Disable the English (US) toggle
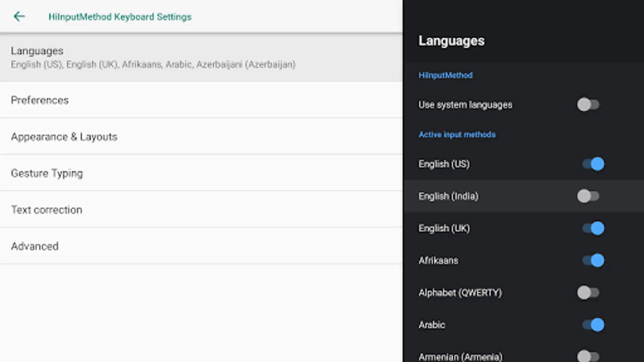This screenshot has width=644, height=362. click(x=593, y=164)
